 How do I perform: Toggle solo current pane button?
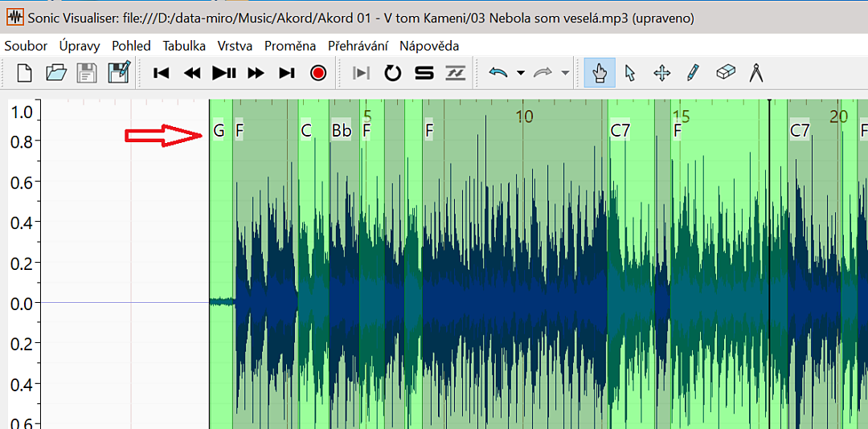424,73
